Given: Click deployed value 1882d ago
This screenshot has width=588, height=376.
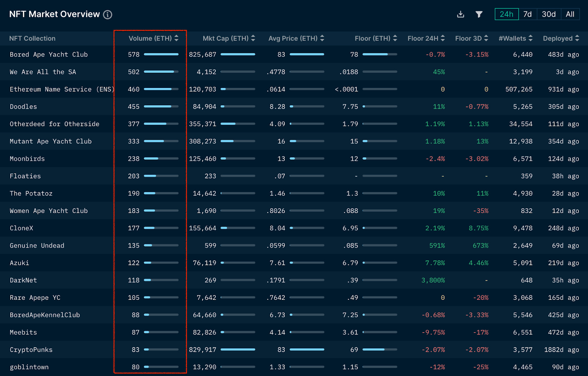Looking at the screenshot, I should (x=562, y=350).
